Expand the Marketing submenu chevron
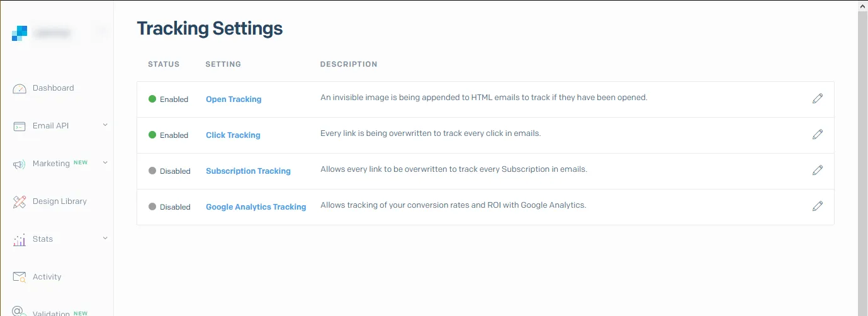868x316 pixels. click(105, 163)
